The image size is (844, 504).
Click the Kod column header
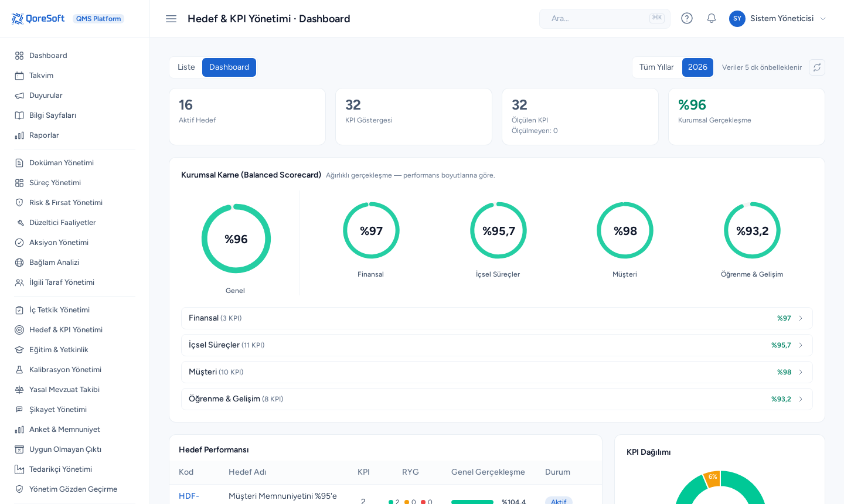click(186, 472)
